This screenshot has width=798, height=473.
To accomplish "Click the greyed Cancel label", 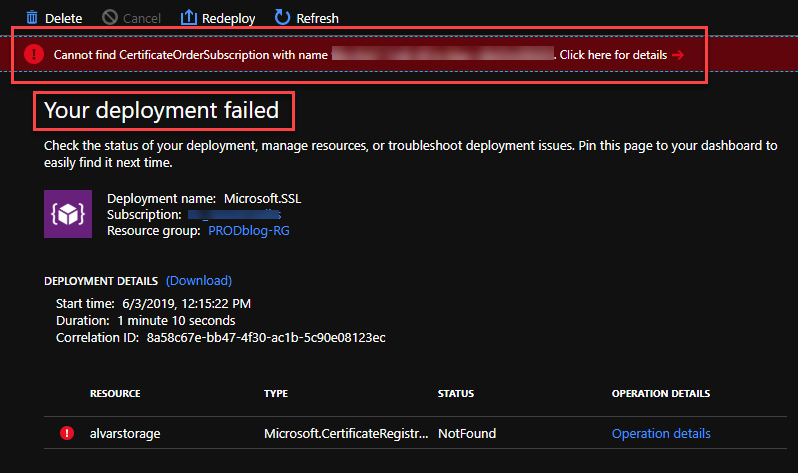I will click(x=142, y=19).
